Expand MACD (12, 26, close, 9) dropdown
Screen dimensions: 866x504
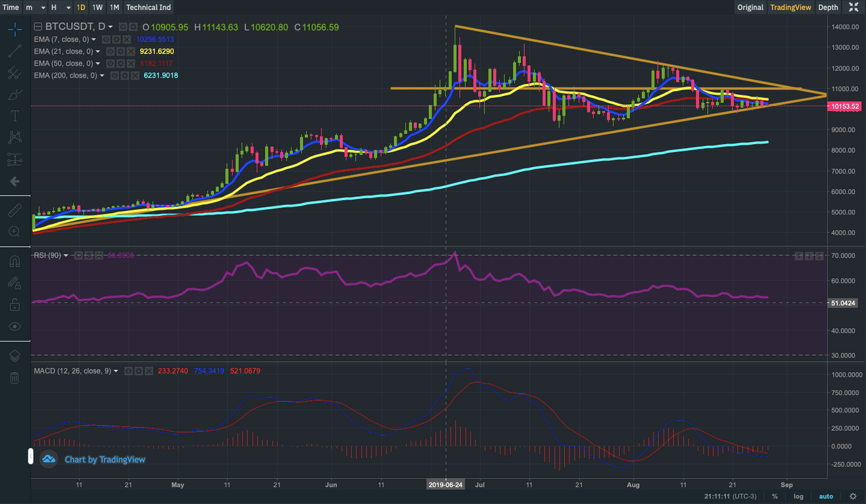tap(116, 371)
